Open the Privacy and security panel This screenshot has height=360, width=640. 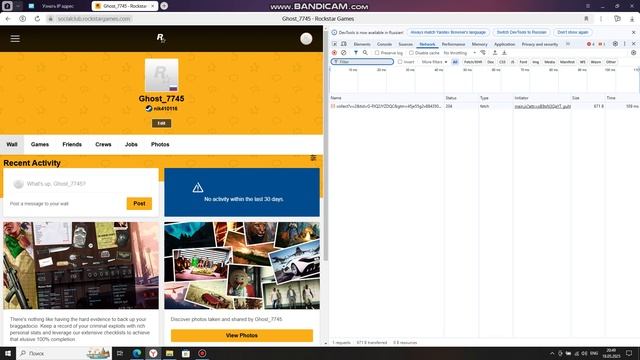click(540, 44)
